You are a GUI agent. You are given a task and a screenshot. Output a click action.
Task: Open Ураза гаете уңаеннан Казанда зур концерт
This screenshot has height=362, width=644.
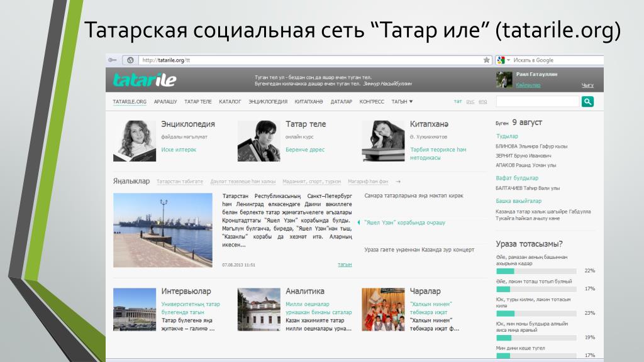(x=419, y=250)
